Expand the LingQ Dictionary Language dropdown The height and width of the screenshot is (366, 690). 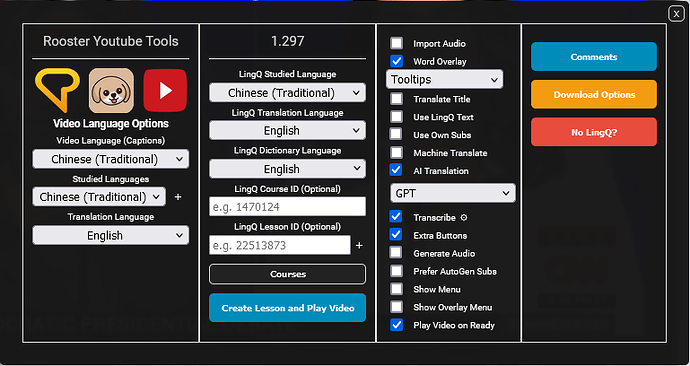(x=287, y=169)
